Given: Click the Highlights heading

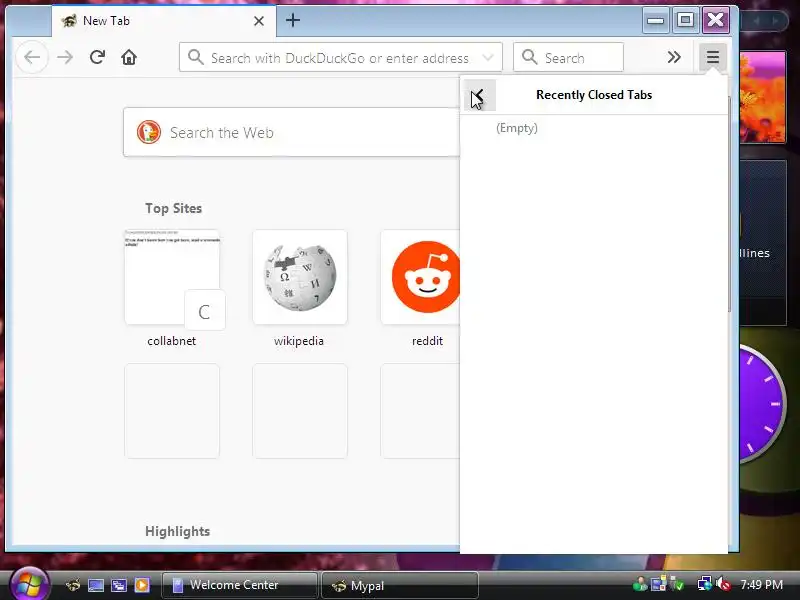Looking at the screenshot, I should click(x=178, y=531).
